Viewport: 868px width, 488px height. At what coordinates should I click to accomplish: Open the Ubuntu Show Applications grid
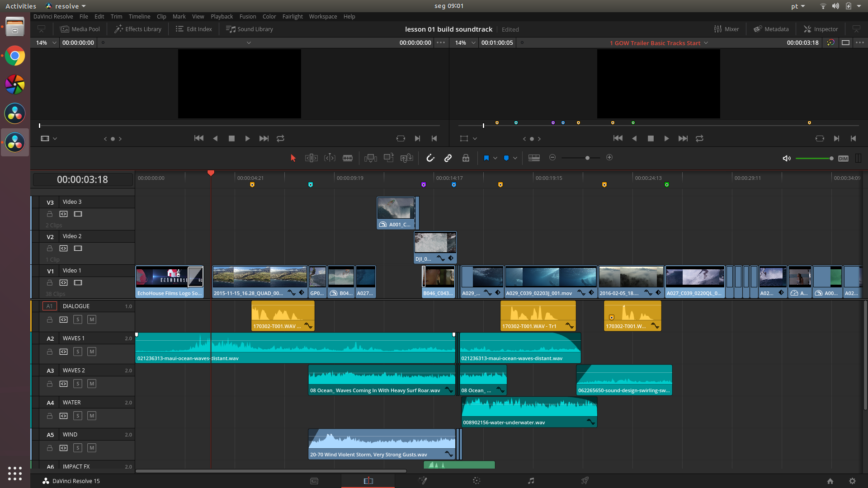[x=15, y=473]
